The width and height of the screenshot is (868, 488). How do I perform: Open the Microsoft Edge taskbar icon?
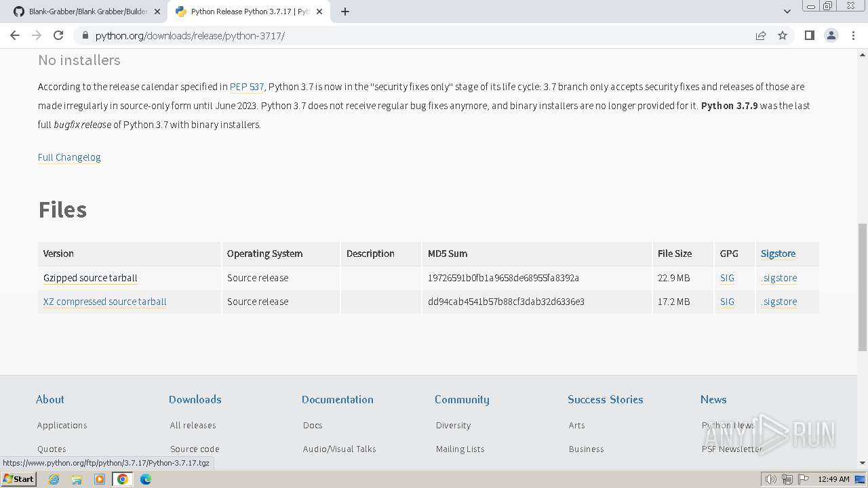click(146, 479)
